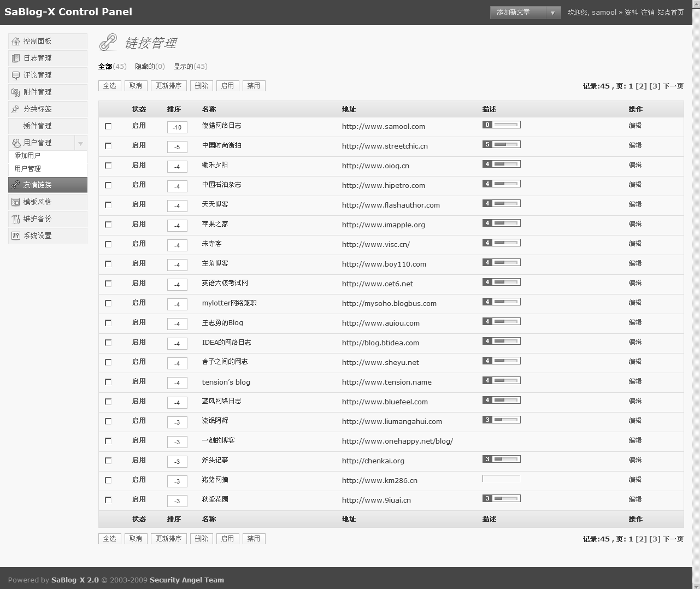Select 用户管理 submenu item

pyautogui.click(x=27, y=169)
